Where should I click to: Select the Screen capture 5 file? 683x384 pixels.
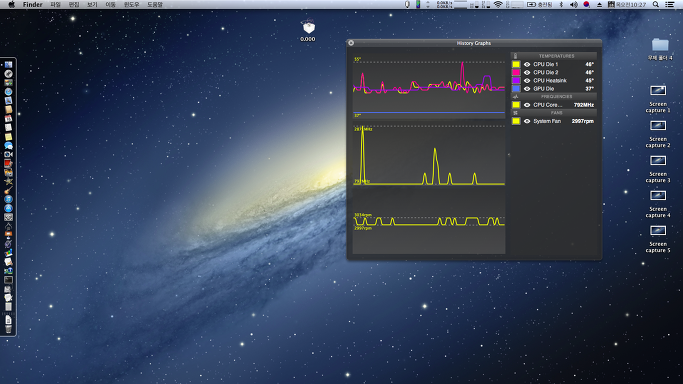(x=658, y=230)
